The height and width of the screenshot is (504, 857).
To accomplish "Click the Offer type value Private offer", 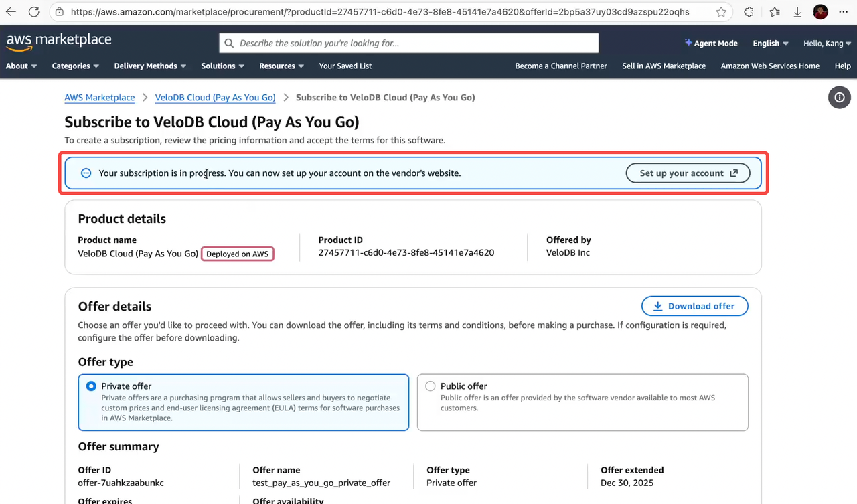I will (452, 483).
